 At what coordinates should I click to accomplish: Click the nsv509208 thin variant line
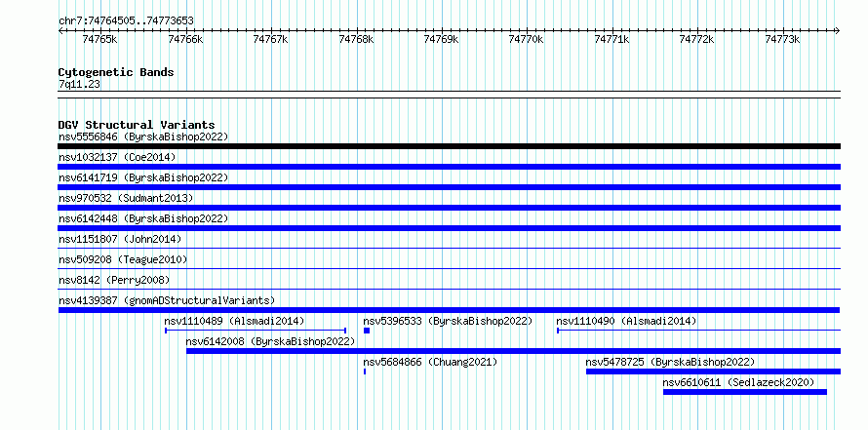point(449,269)
